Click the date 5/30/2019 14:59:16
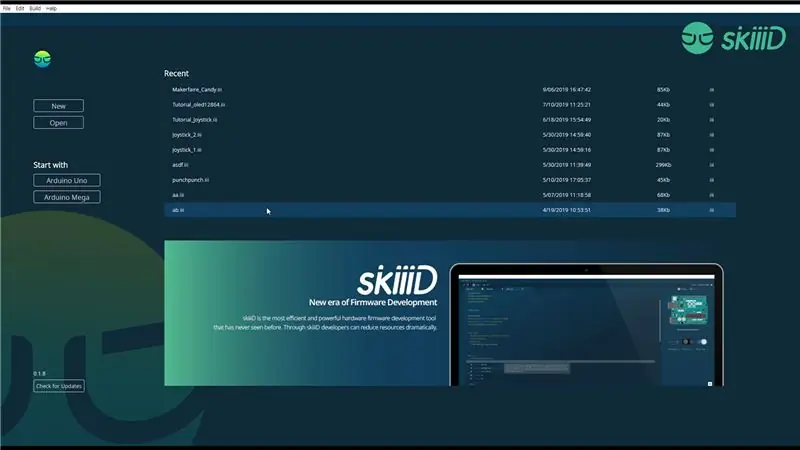800x450 pixels. pos(567,150)
